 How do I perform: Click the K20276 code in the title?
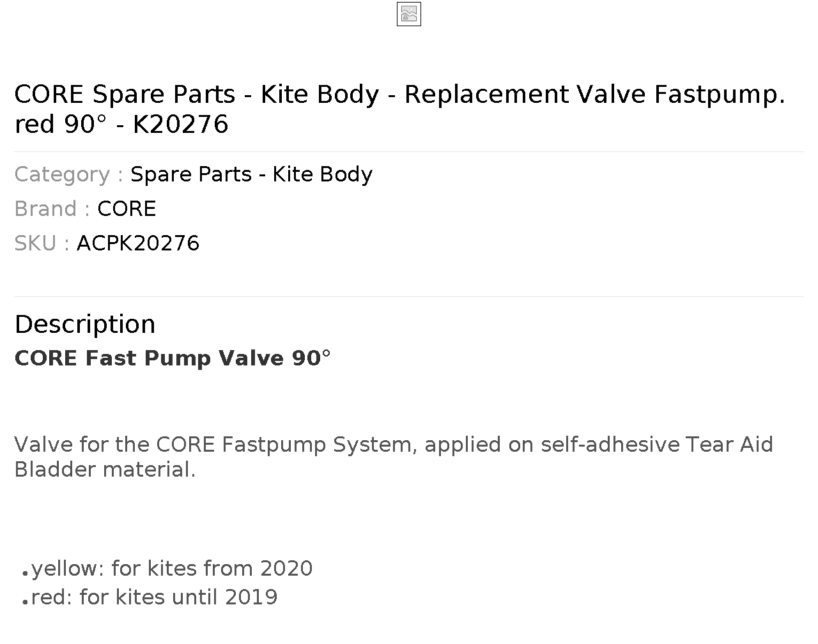pos(181,125)
